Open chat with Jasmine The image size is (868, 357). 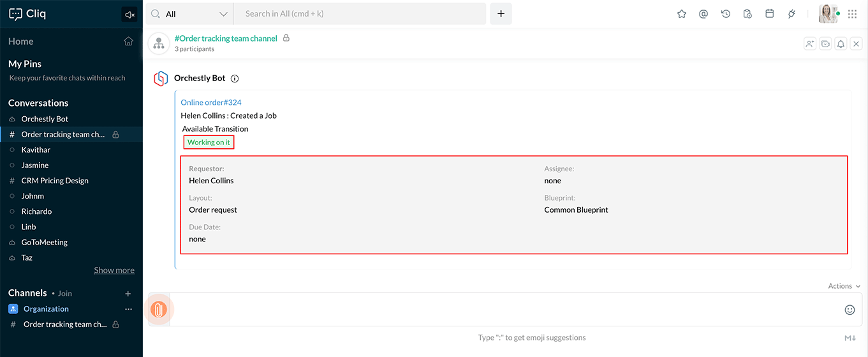(36, 165)
